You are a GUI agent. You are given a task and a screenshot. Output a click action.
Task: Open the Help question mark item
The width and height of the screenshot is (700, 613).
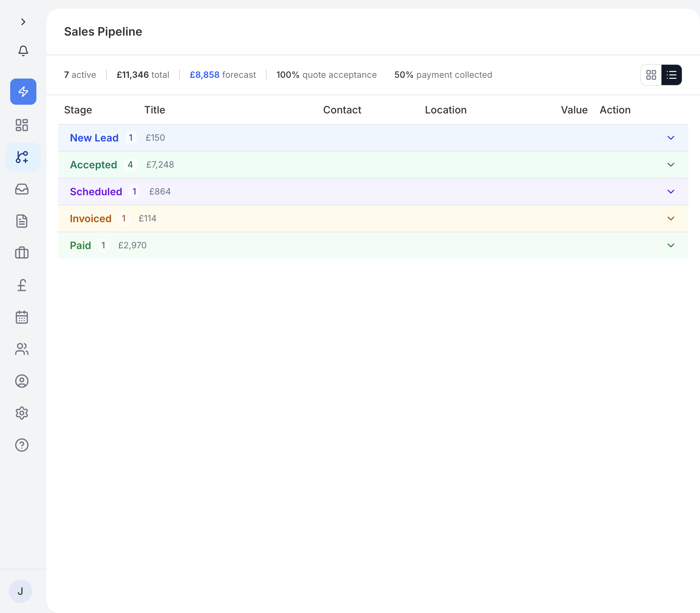coord(22,445)
